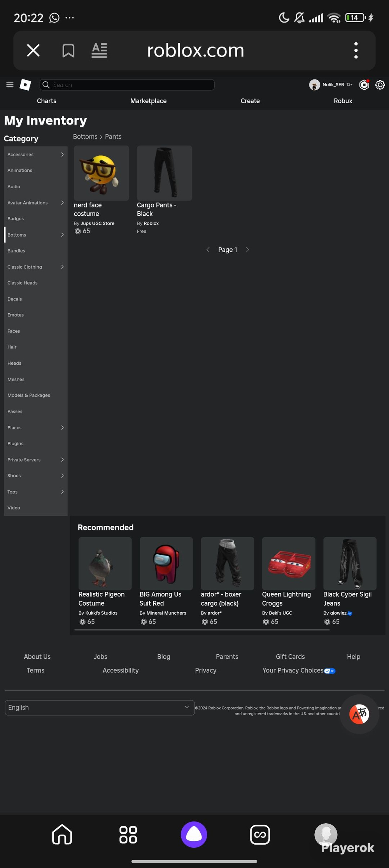Select Badges category
The image size is (389, 868).
(x=36, y=219)
